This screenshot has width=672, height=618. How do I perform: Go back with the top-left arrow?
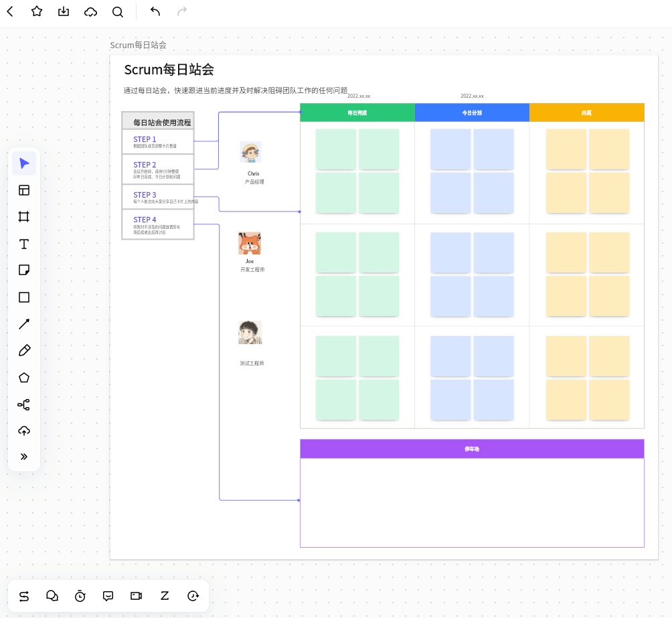tap(10, 11)
